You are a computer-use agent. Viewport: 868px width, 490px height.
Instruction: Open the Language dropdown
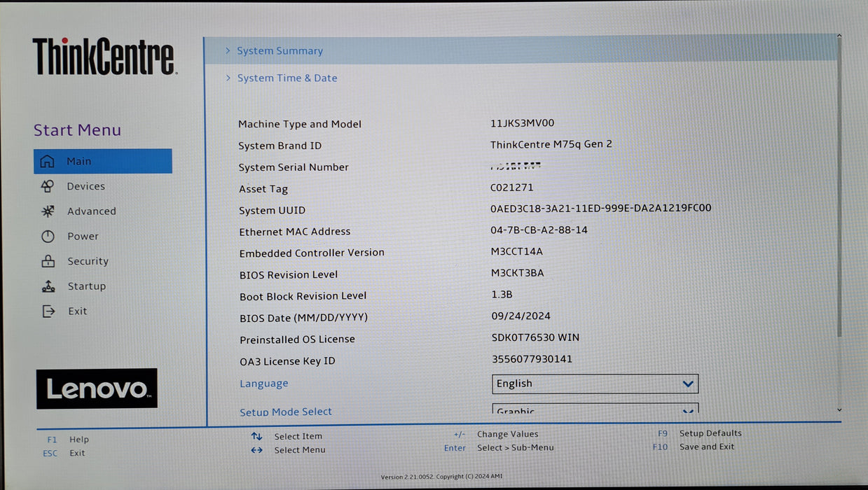coord(595,384)
